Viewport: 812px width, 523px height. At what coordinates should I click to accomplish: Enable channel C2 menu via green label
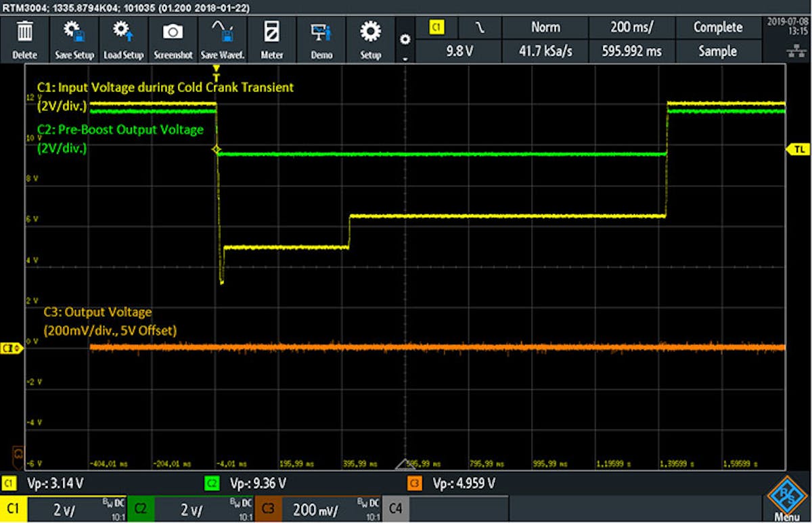[140, 508]
